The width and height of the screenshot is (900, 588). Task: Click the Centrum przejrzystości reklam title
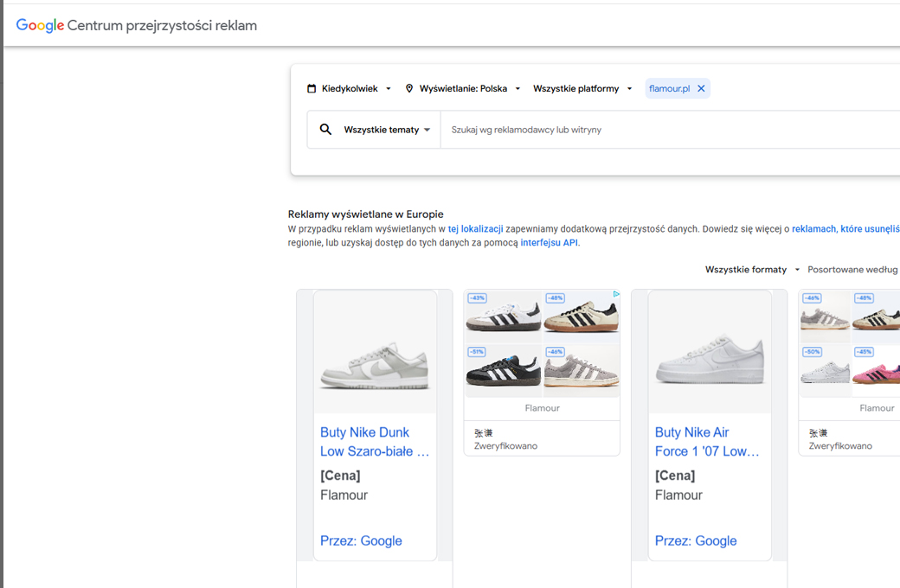click(x=162, y=25)
